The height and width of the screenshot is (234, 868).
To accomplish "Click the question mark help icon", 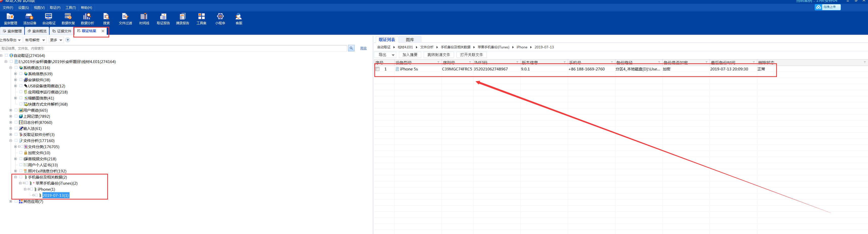I will pos(68,40).
